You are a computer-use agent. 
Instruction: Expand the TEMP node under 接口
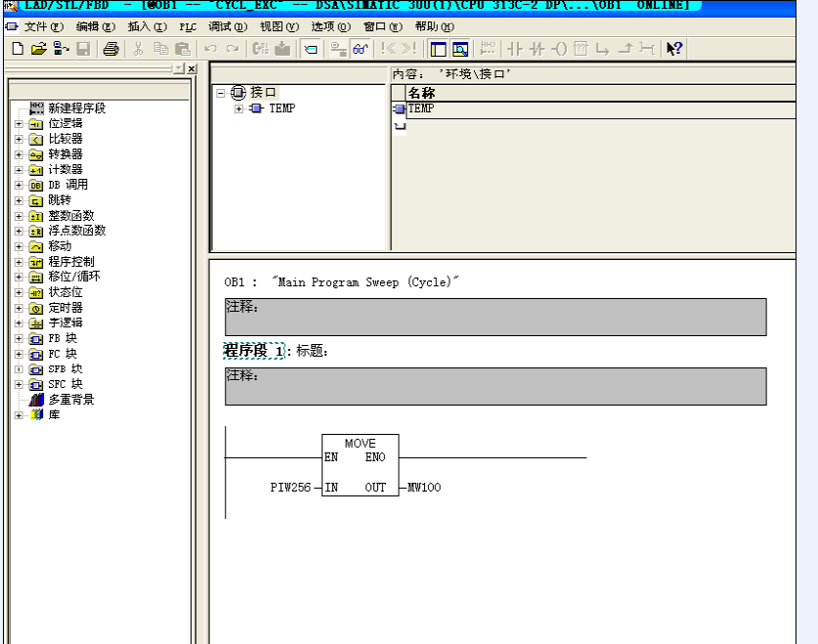pos(238,108)
